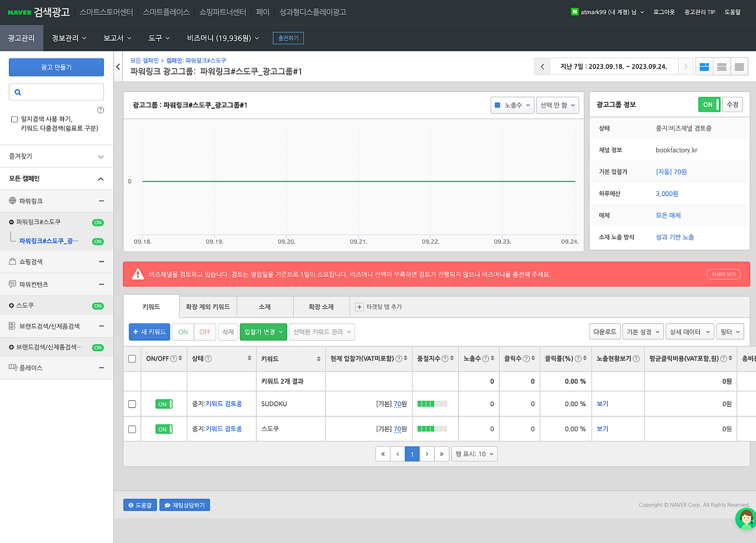Click the 3,000원 daily budget link
Viewport: 756px width, 543px height.
667,194
